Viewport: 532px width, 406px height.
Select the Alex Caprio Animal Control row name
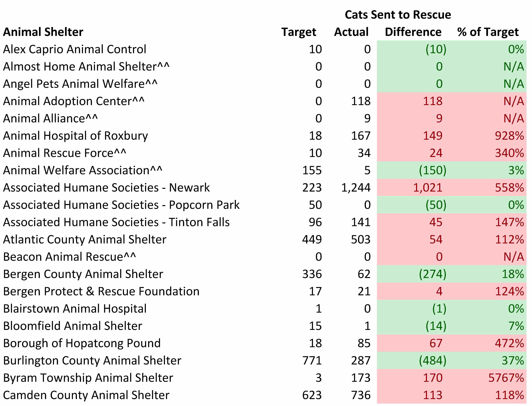pos(74,49)
